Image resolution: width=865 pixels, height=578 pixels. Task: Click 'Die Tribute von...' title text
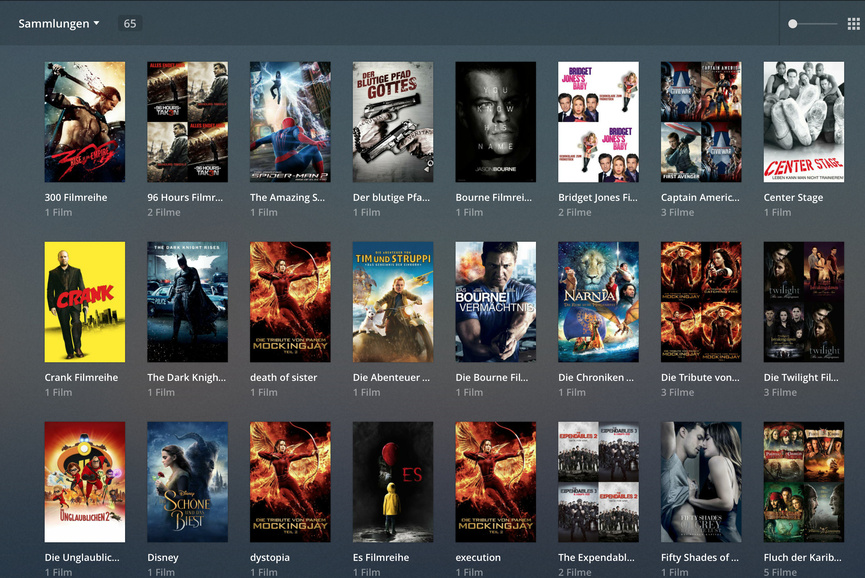click(x=700, y=378)
